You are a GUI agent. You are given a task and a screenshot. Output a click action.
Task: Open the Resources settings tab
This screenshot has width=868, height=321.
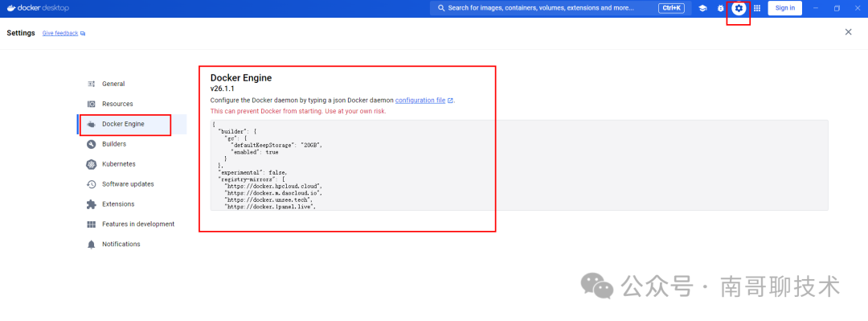(132, 104)
